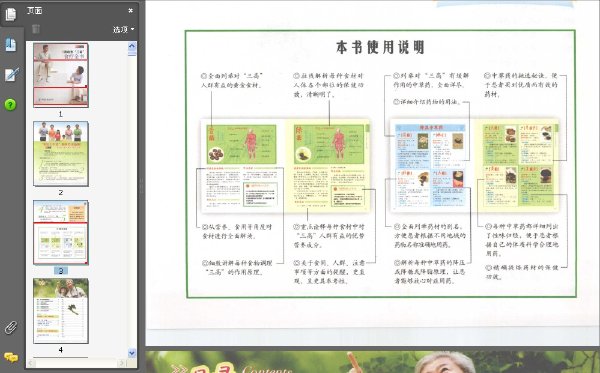The width and height of the screenshot is (600, 373).
Task: Select page 2 thumbnail
Action: point(61,154)
